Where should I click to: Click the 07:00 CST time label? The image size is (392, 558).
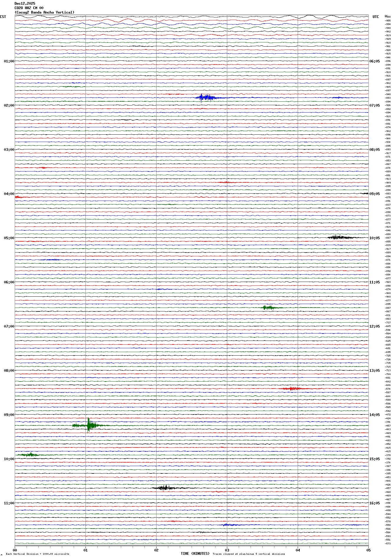9,326
